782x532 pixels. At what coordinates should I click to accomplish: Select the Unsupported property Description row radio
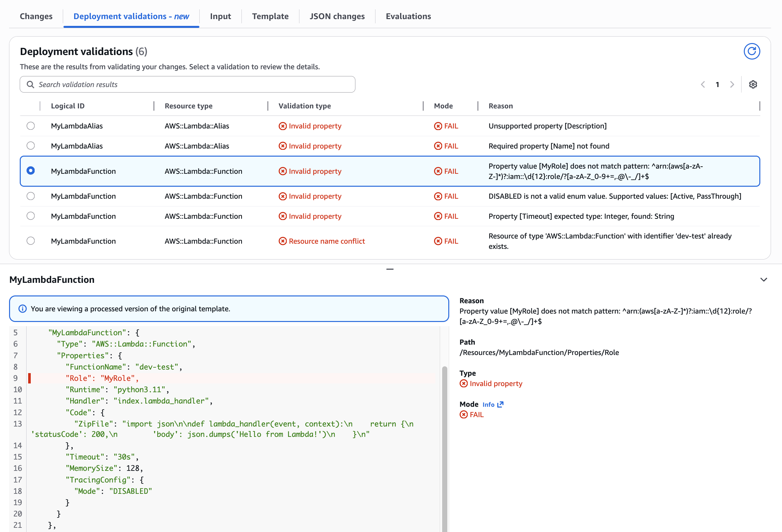click(x=31, y=126)
